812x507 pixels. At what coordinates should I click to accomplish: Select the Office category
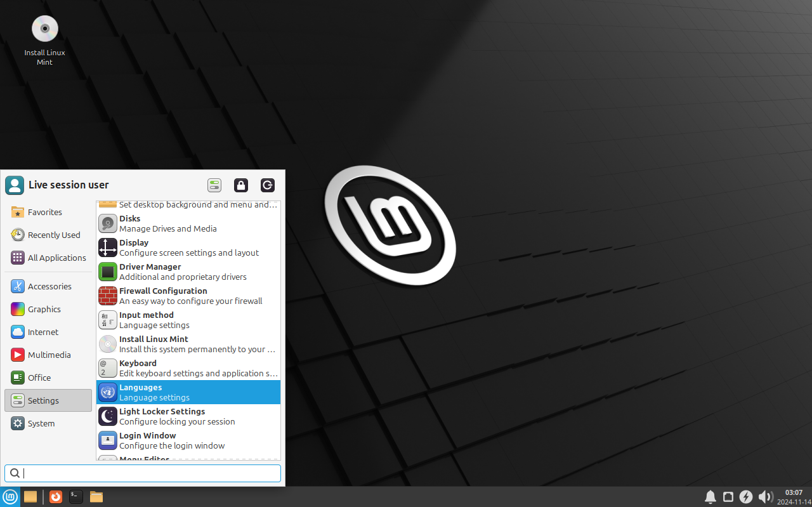pos(48,378)
